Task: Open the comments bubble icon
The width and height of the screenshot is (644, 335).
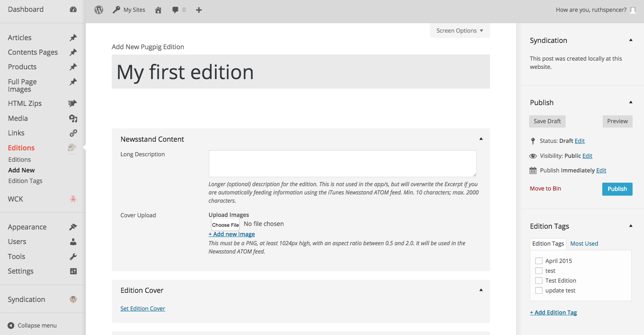Action: [175, 10]
